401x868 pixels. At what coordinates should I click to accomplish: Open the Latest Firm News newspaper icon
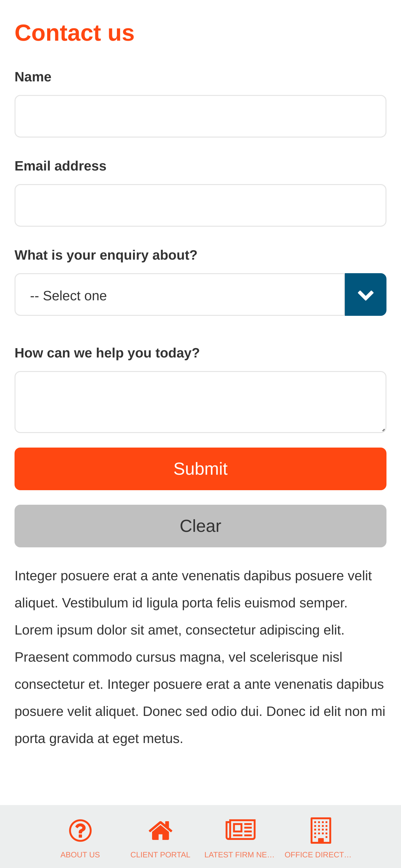[x=241, y=829]
